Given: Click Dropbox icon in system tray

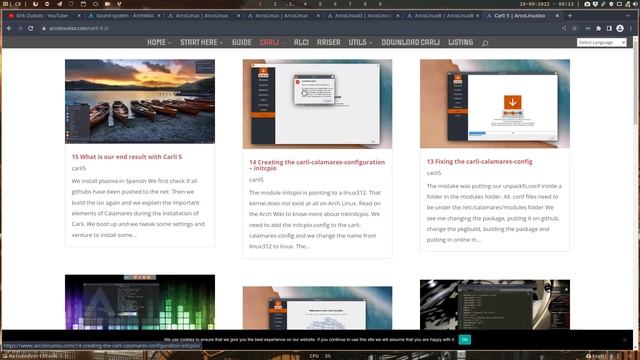Looking at the screenshot, I should point(595,4).
